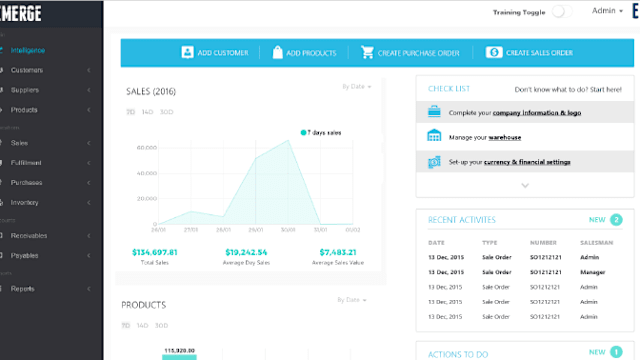Click the Create Purchase Order cart icon

(x=367, y=52)
